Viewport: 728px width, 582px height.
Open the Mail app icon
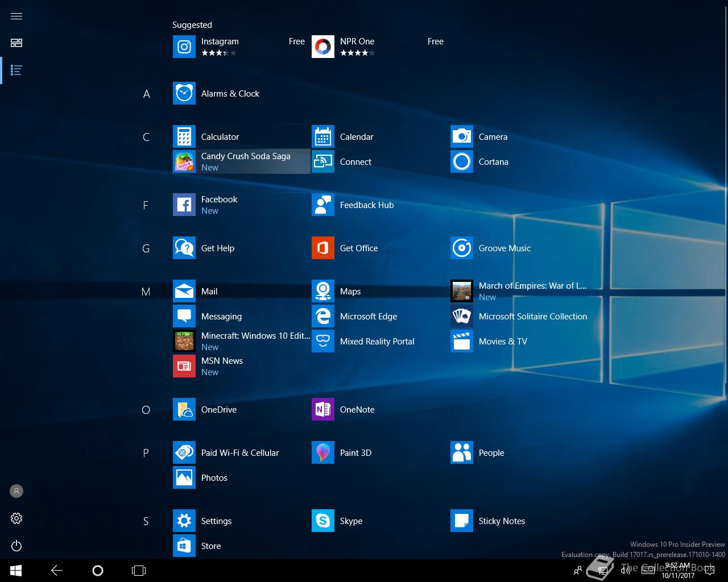point(184,291)
